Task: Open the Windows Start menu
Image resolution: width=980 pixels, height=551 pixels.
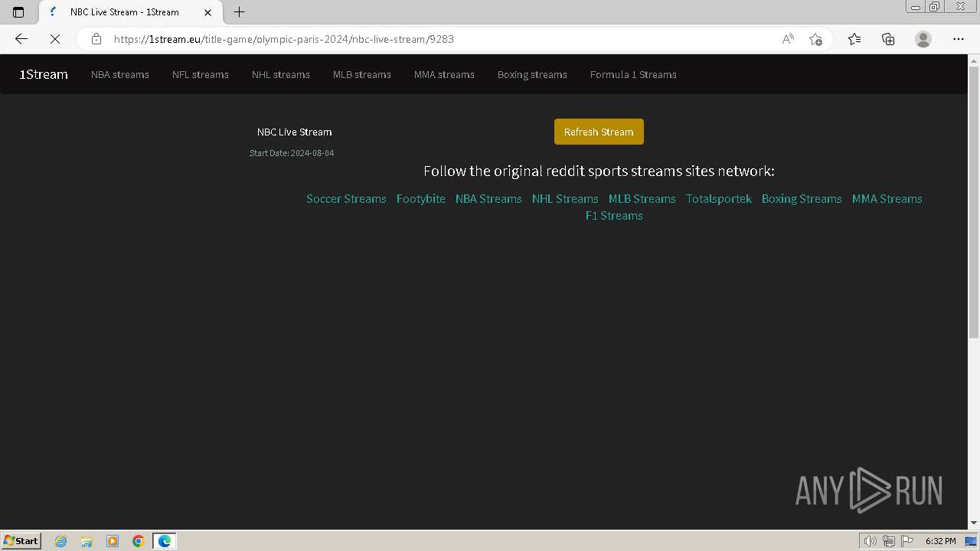Action: (21, 540)
